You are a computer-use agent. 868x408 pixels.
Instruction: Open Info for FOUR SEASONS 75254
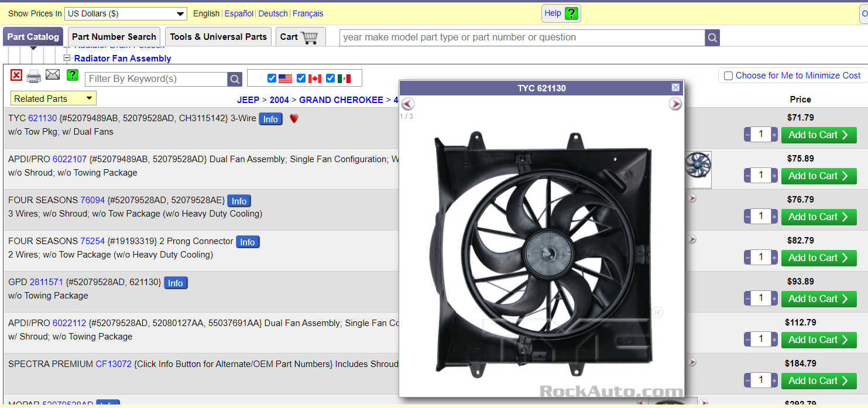click(248, 242)
